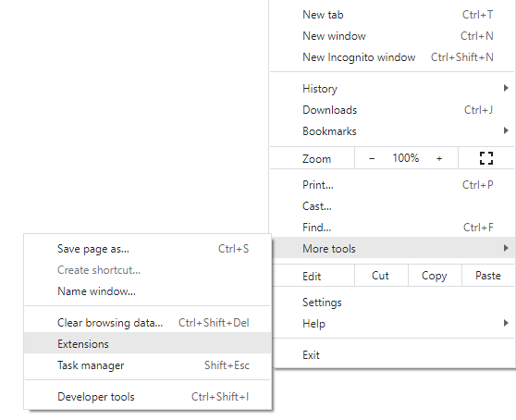The image size is (516, 420).
Task: Expand the History submenu arrow
Action: [506, 88]
